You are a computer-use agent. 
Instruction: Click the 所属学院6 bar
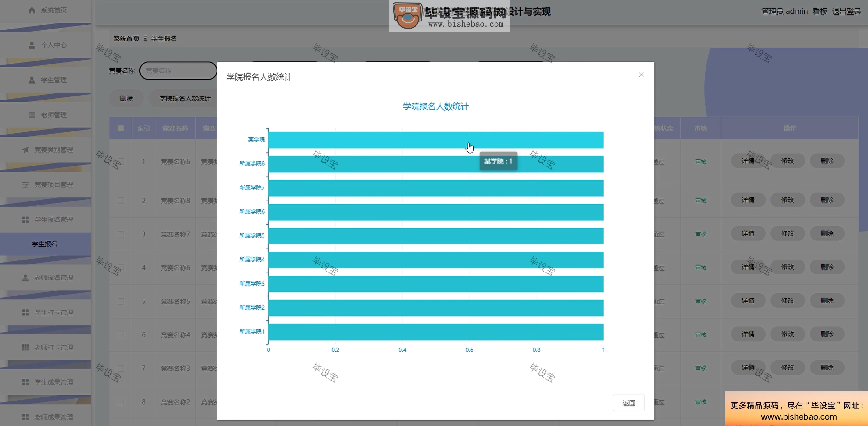[x=436, y=212]
